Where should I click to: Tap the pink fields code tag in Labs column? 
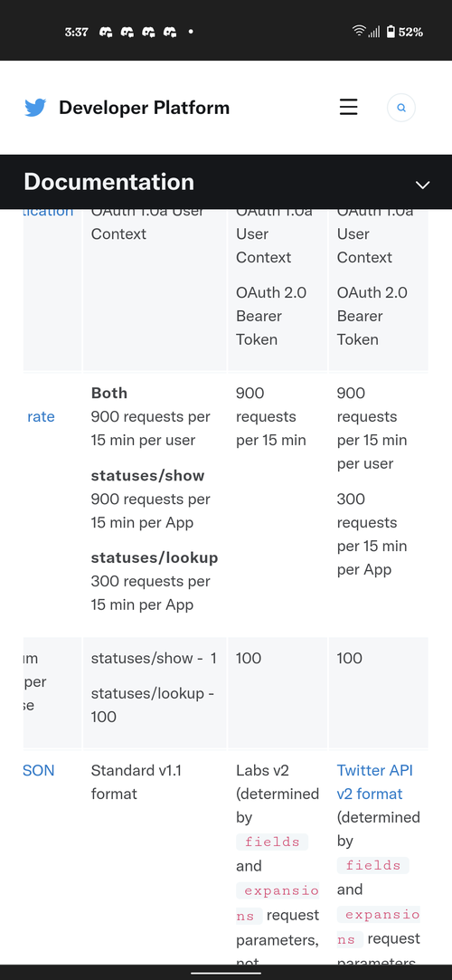[272, 842]
